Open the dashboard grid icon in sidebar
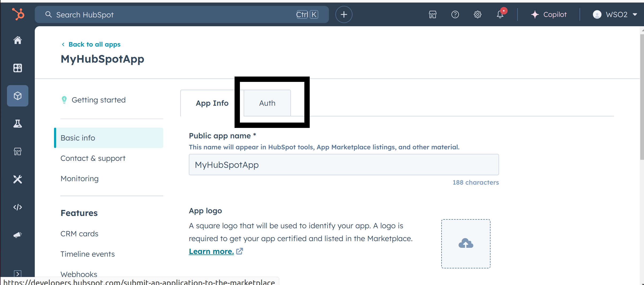The width and height of the screenshot is (644, 285). click(x=18, y=68)
